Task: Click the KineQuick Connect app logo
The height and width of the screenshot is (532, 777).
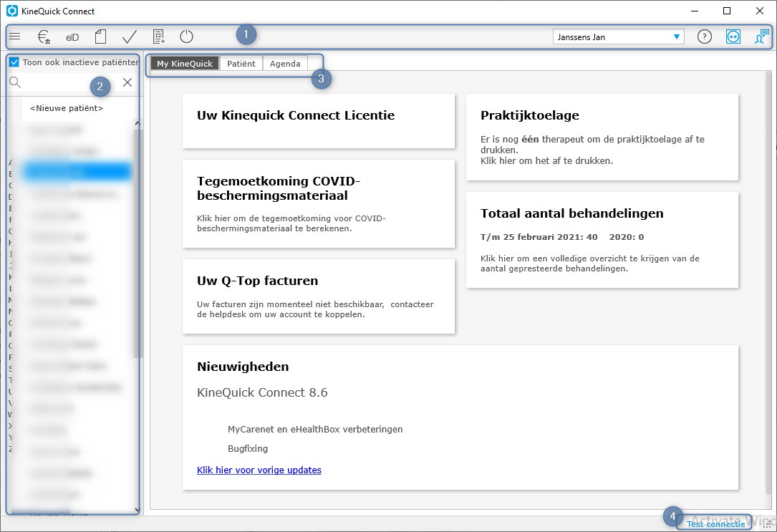Action: [11, 11]
